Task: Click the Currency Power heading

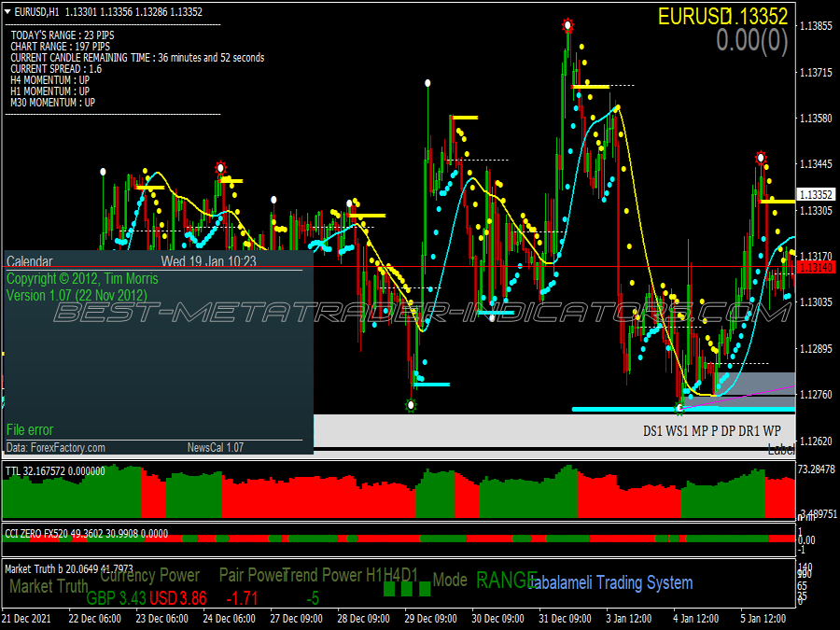Action: [150, 575]
